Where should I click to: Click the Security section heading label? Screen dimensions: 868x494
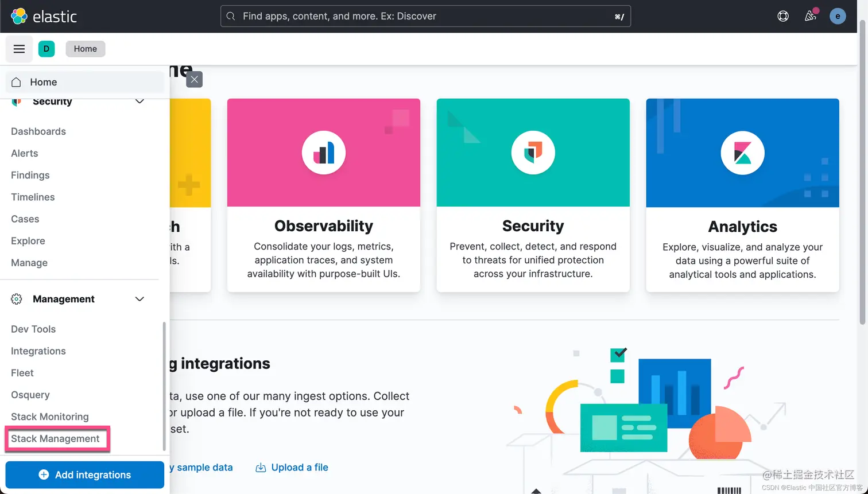(x=52, y=102)
